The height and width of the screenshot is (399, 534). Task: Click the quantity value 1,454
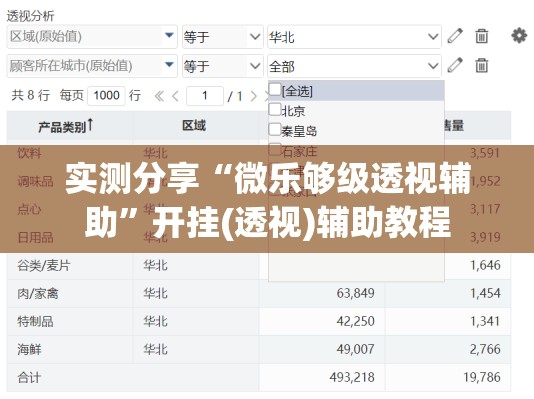485,293
